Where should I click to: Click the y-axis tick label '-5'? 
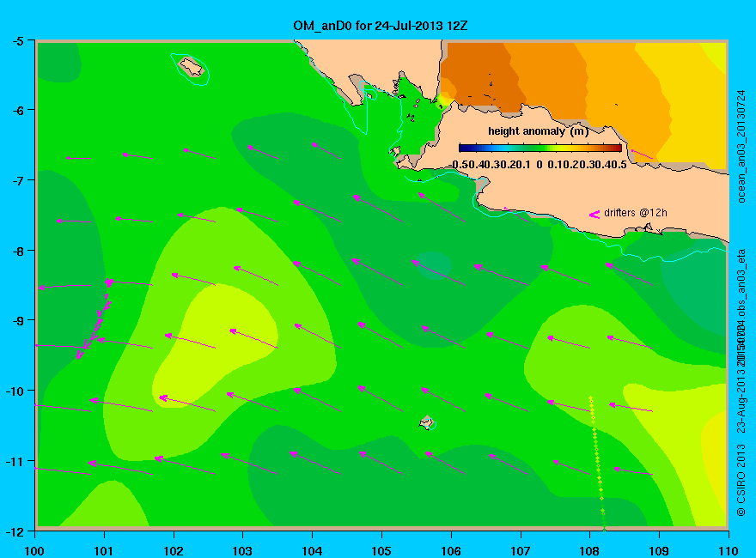pos(17,41)
